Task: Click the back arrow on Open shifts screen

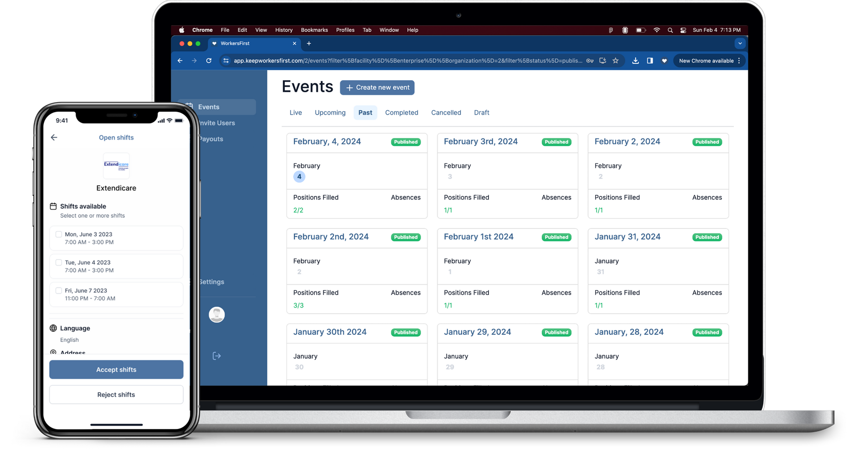Action: pyautogui.click(x=54, y=138)
